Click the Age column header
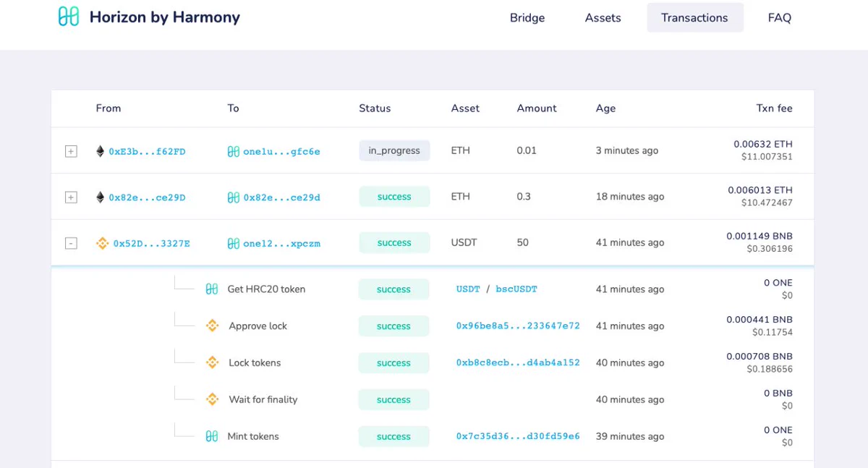 click(605, 109)
